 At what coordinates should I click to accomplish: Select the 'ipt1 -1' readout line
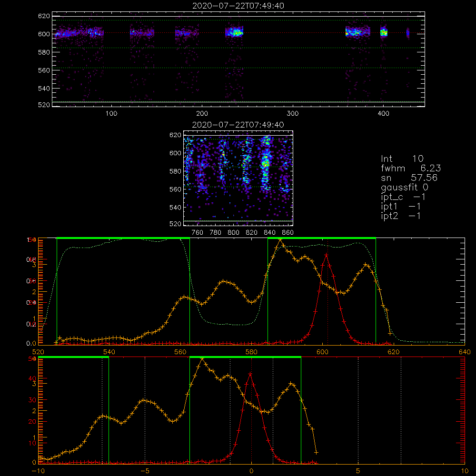pos(401,207)
